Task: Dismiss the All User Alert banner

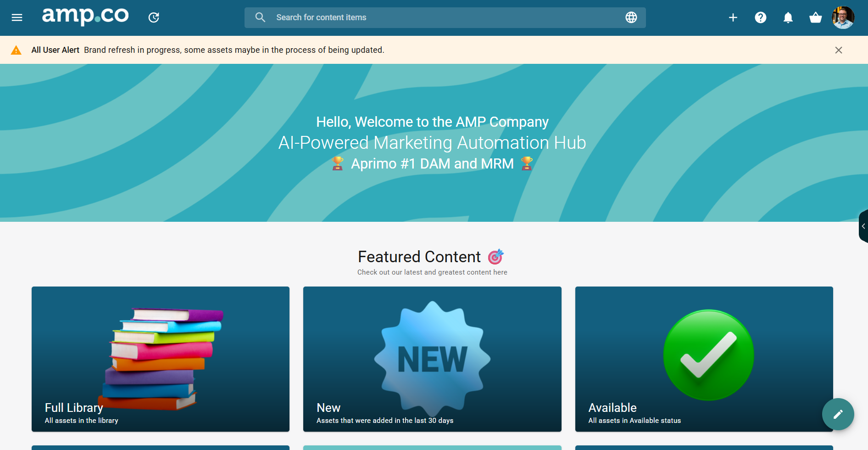Action: (x=839, y=50)
